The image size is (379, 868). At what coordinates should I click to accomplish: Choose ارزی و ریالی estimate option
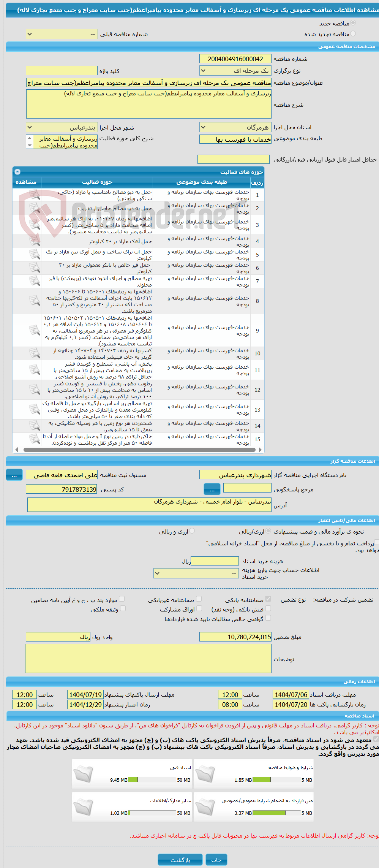click(192, 531)
